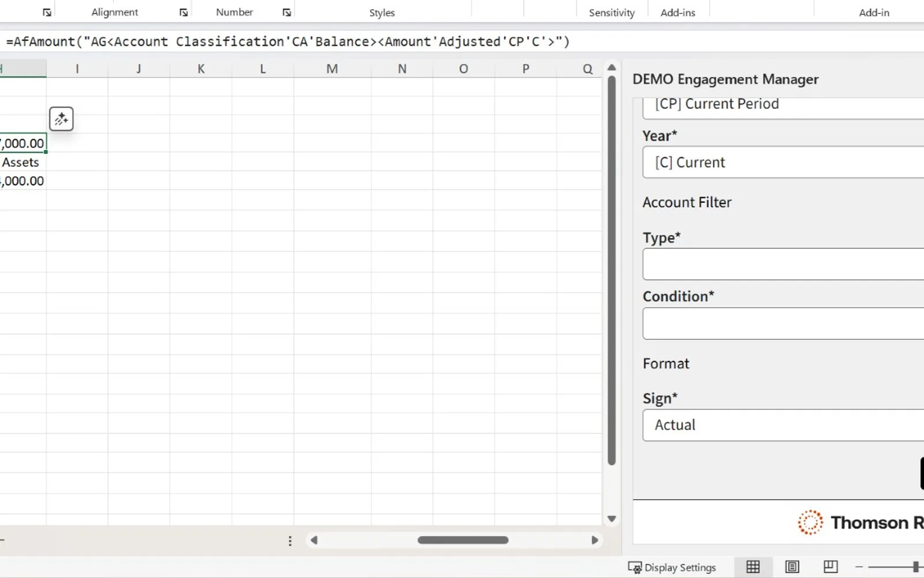
Task: Click the Thomson Reuters logo
Action: coord(860,523)
